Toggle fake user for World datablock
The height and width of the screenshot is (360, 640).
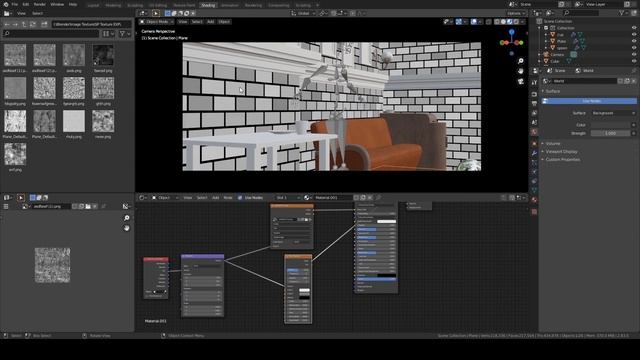click(x=620, y=81)
